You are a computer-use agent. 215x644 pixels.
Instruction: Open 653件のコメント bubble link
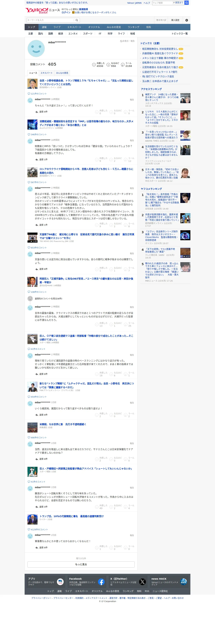pos(37,247)
